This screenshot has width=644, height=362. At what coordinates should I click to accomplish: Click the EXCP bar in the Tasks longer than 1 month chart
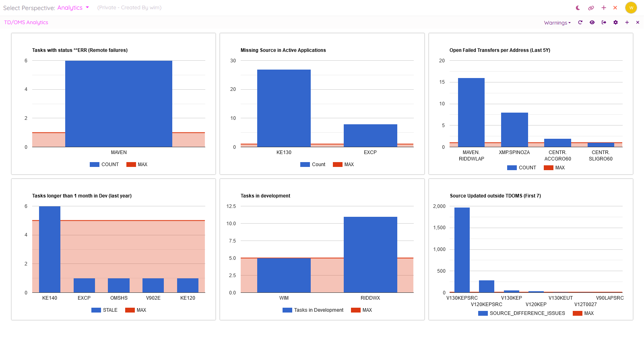coord(84,285)
